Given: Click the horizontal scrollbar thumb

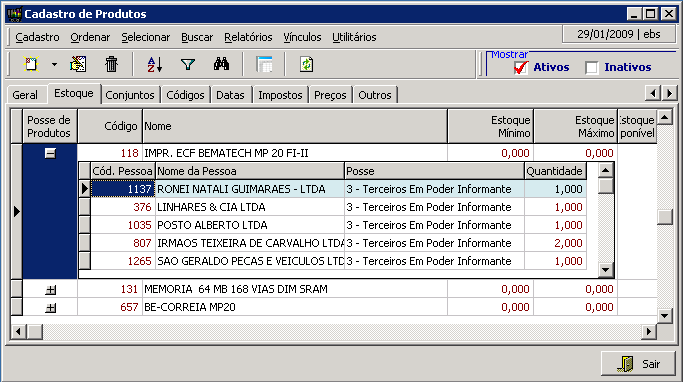Looking at the screenshot, I should point(35,331).
